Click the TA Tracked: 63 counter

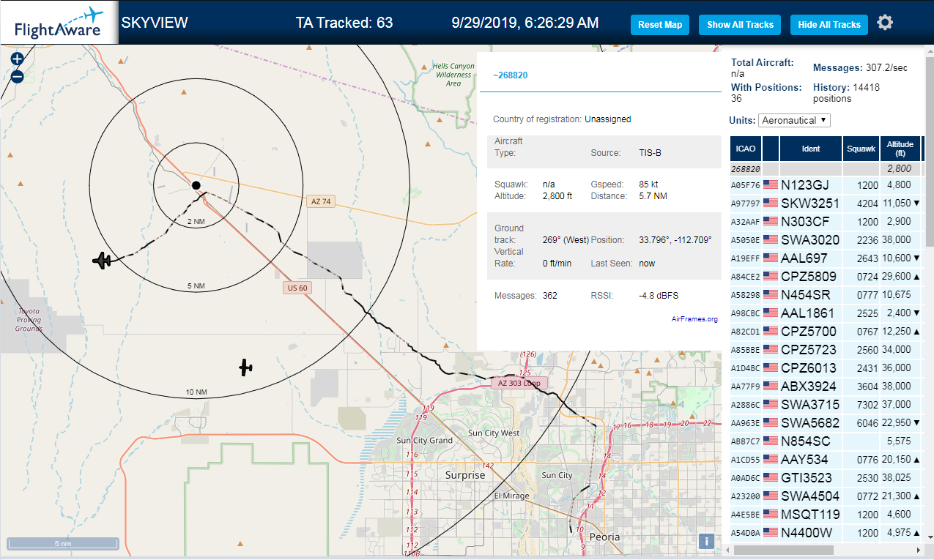point(344,23)
